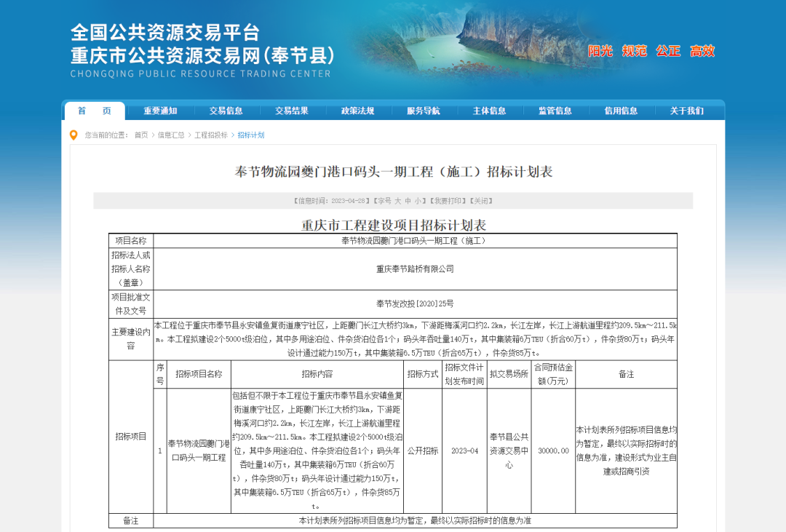Click the 全国公共资源交易平台 site title
Screen dimensions: 786x532
click(165, 33)
